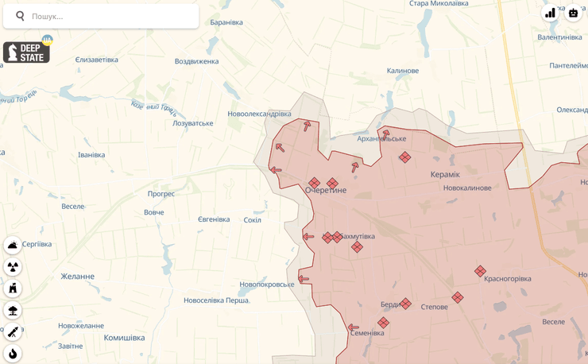
Task: Click the unit marker south of Архангельське
Action: (404, 157)
